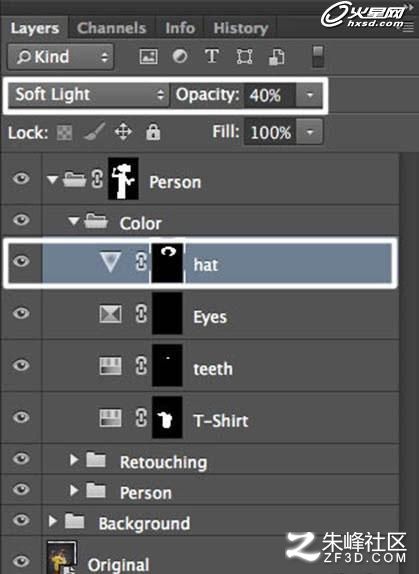Lock transparent pixels checkerboard icon

pos(64,133)
